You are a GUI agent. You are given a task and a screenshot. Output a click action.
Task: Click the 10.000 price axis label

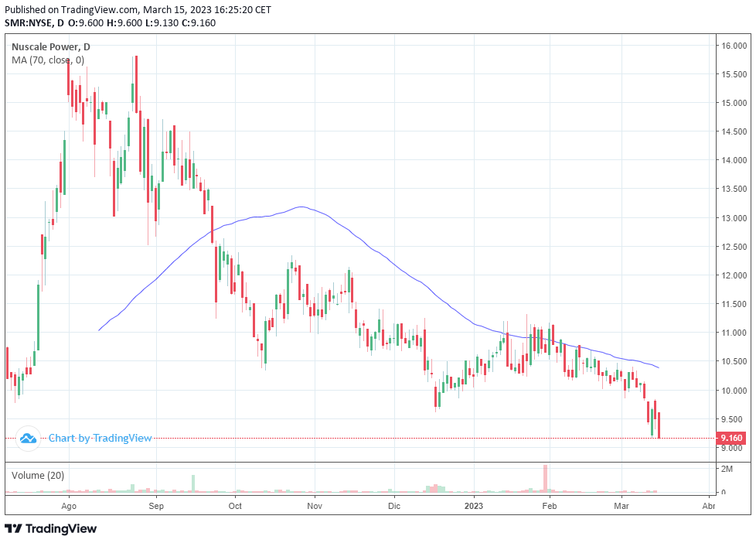[x=734, y=391]
